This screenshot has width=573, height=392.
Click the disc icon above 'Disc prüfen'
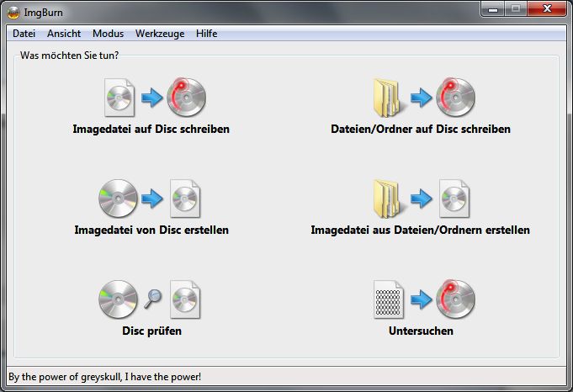tap(118, 299)
